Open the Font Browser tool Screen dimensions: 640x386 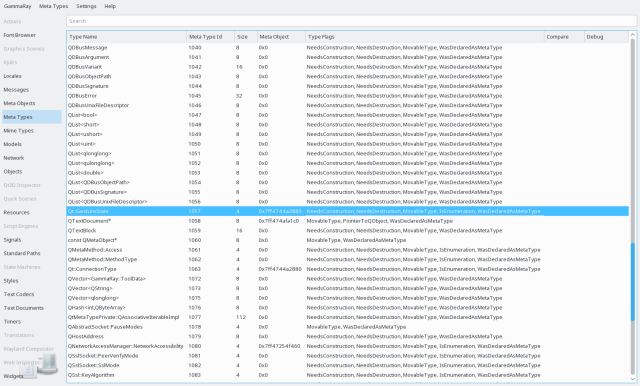click(x=32, y=35)
